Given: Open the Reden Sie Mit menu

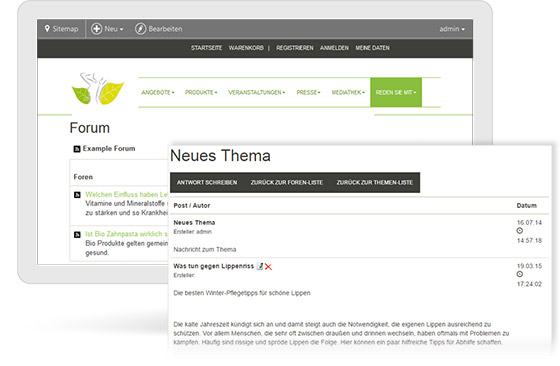Looking at the screenshot, I should (x=396, y=92).
